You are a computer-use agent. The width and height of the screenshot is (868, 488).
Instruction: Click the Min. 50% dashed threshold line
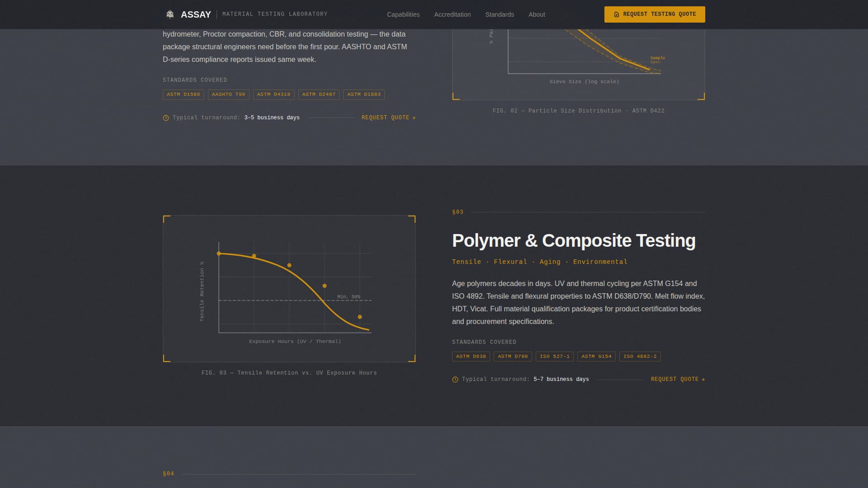coord(294,300)
